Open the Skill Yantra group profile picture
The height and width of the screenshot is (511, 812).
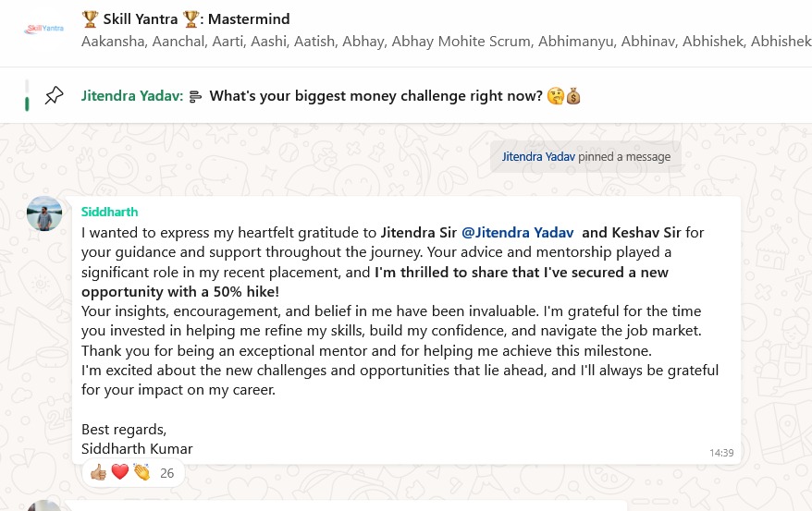pos(43,29)
